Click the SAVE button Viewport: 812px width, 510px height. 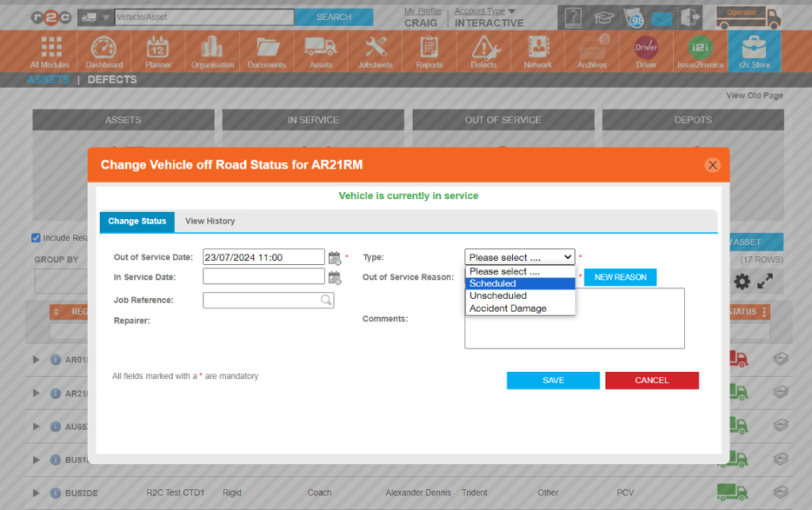coord(553,381)
